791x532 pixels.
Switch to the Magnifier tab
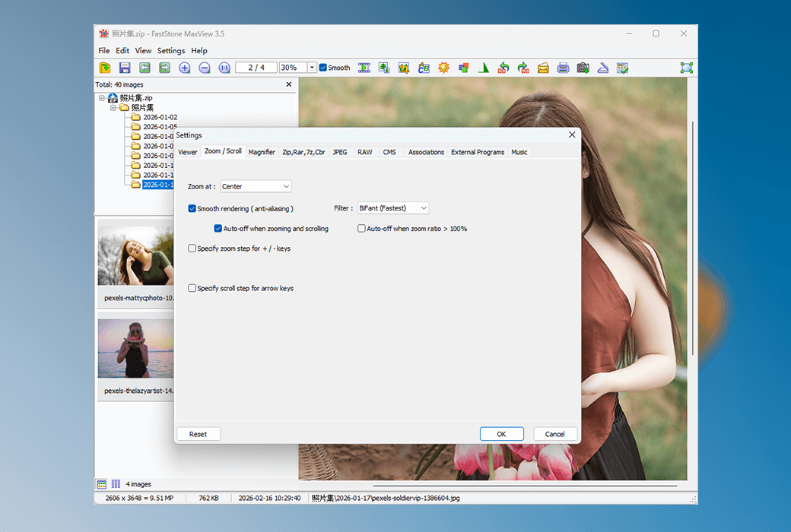(x=262, y=152)
